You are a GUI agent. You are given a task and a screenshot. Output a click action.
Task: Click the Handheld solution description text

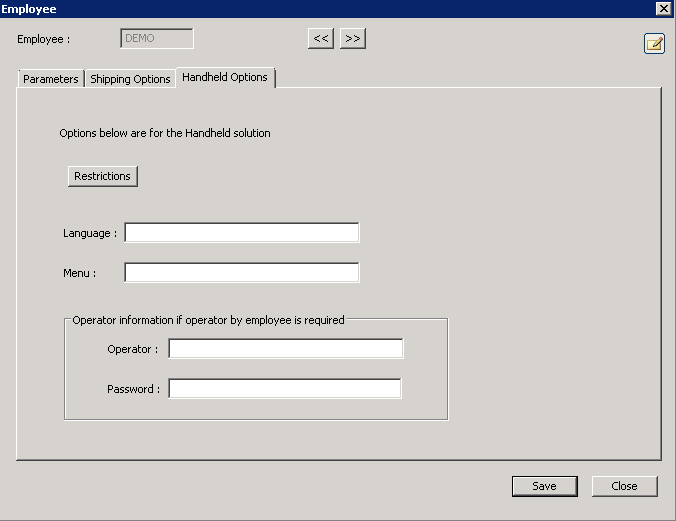coord(165,133)
